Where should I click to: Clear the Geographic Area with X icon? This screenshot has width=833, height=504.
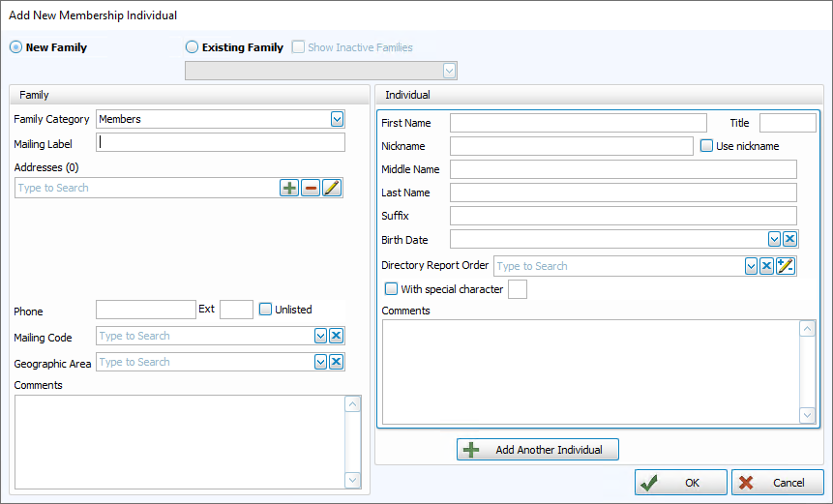[x=337, y=362]
